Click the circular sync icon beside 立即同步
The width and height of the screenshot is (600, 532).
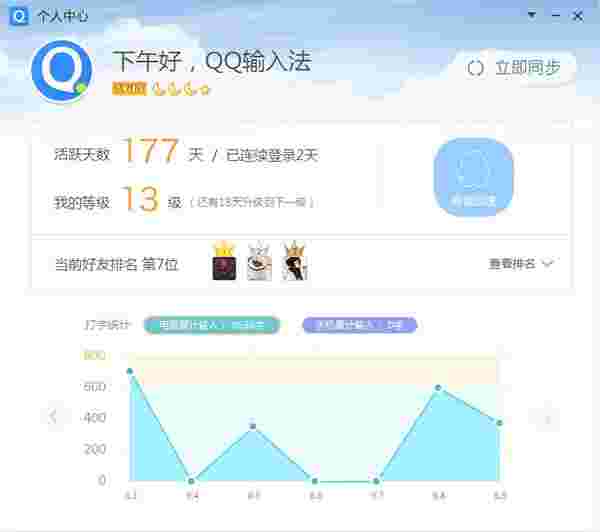pos(475,69)
